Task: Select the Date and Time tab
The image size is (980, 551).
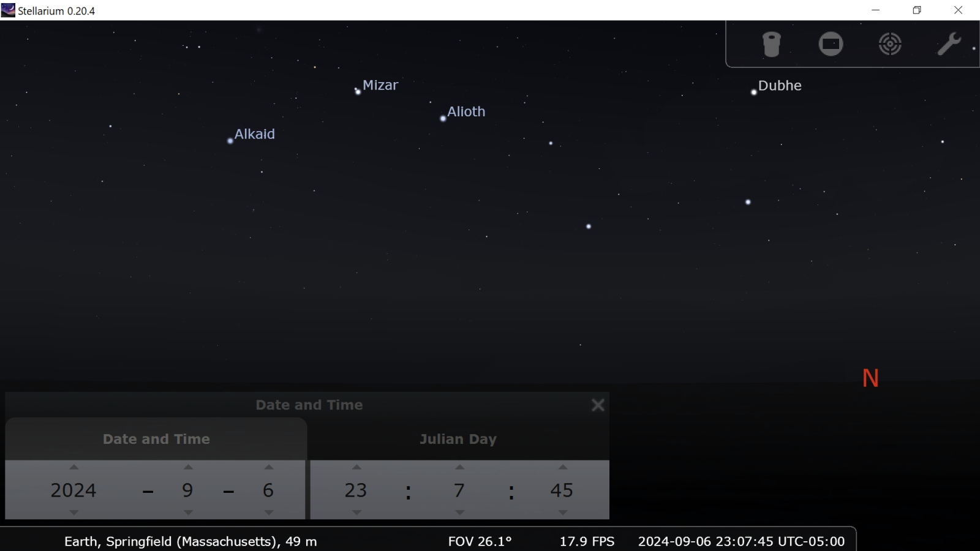Action: pos(156,439)
